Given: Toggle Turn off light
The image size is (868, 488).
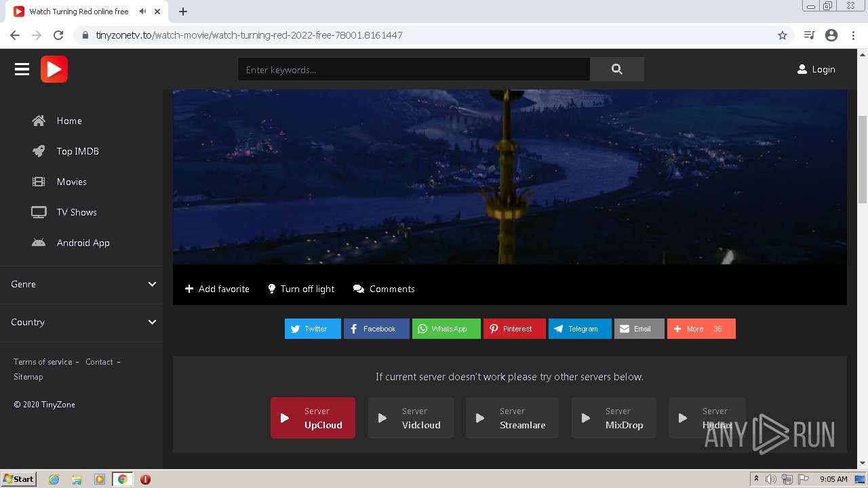Looking at the screenshot, I should 301,289.
